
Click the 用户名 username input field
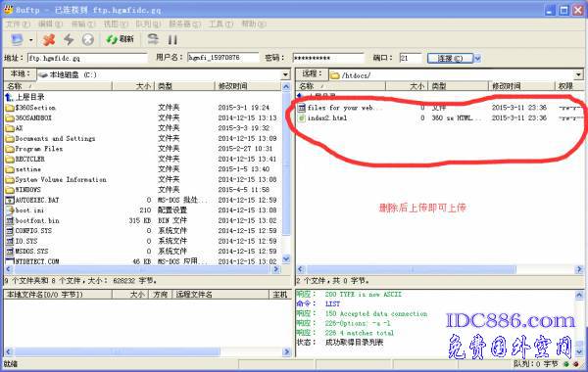pos(223,58)
